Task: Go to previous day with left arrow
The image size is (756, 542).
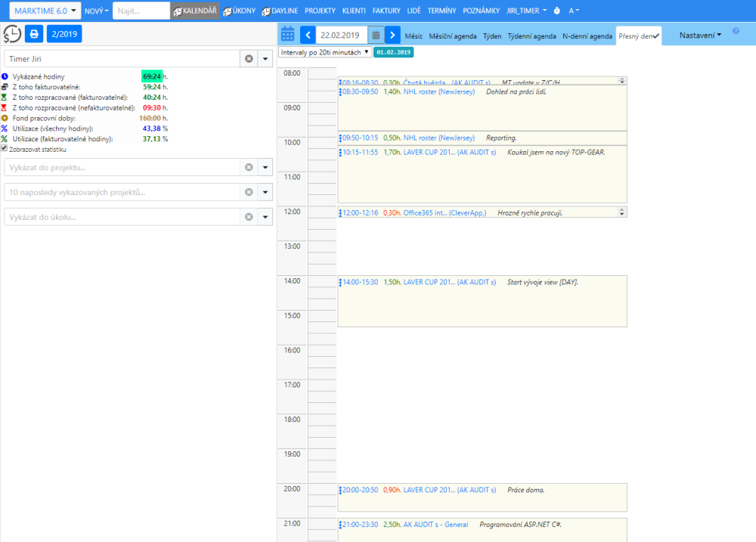Action: coord(308,35)
